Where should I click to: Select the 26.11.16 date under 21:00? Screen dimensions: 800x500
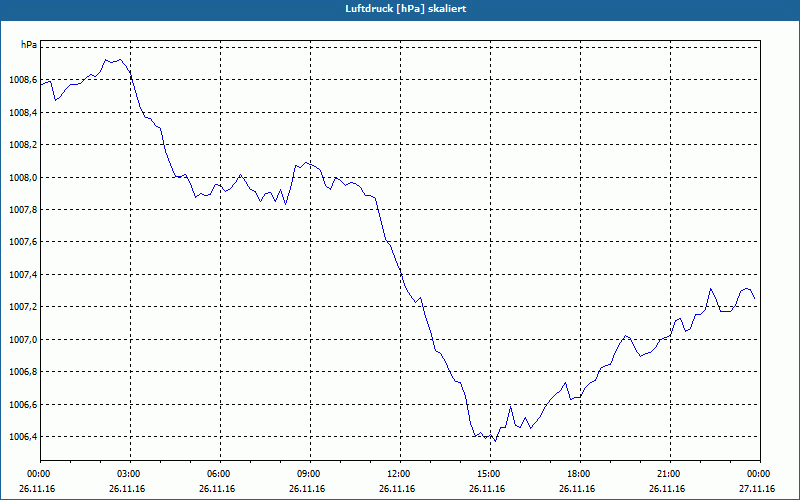coord(667,489)
